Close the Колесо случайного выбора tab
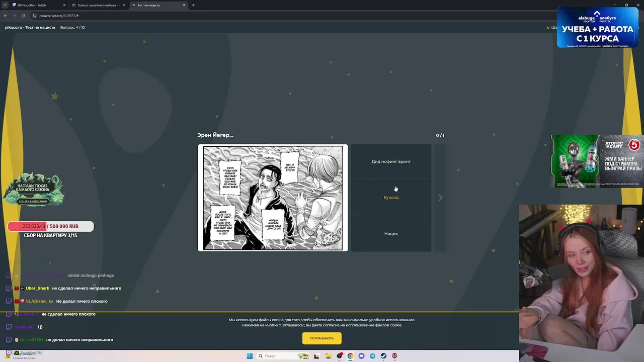Viewport: 644px width, 362px height. coord(124,5)
